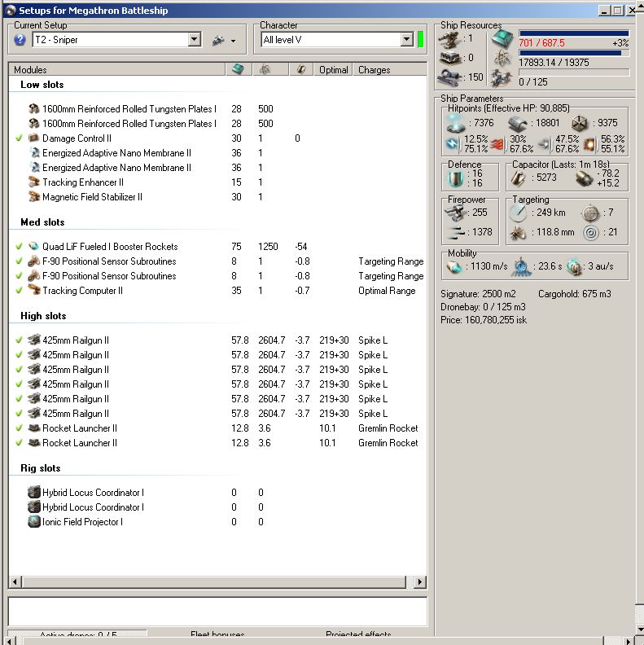Click the Defence shield icon
Screen dimensions: 644x645
point(455,178)
